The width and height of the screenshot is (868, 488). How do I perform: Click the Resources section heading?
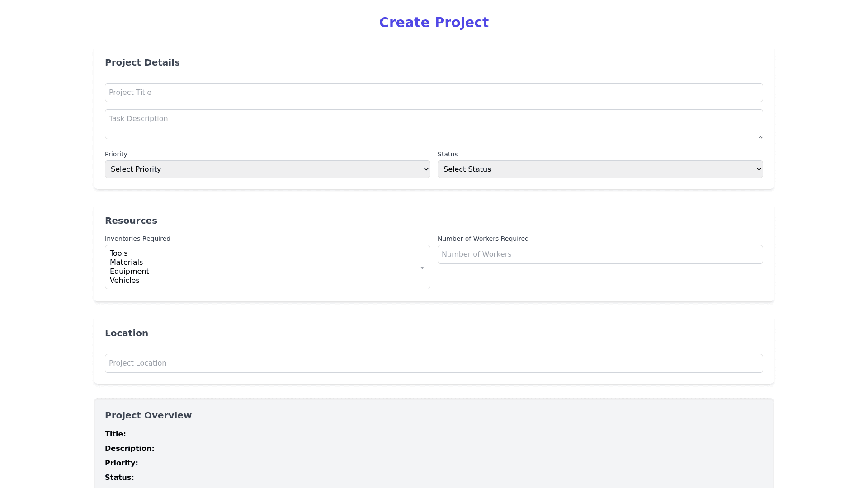pyautogui.click(x=131, y=221)
